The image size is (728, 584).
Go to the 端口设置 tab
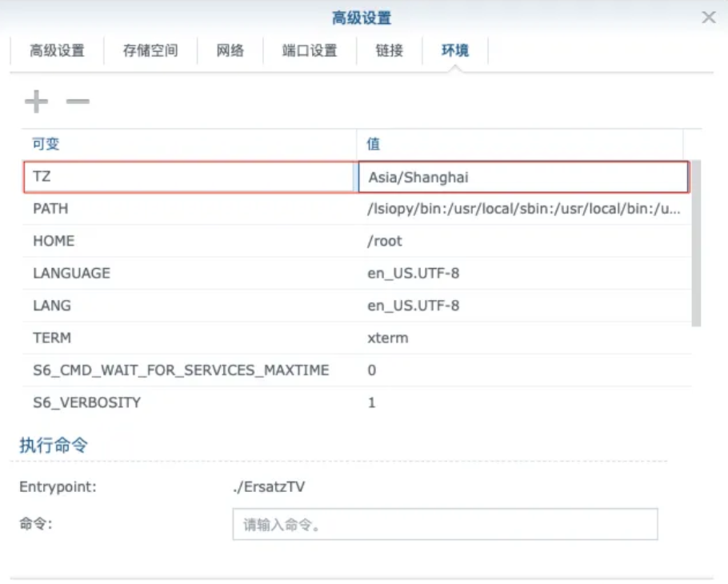click(x=310, y=50)
